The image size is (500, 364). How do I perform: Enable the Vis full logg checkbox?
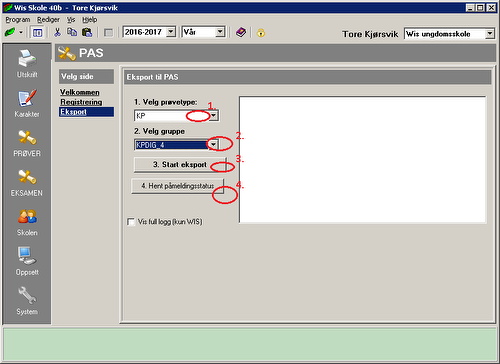tap(131, 222)
